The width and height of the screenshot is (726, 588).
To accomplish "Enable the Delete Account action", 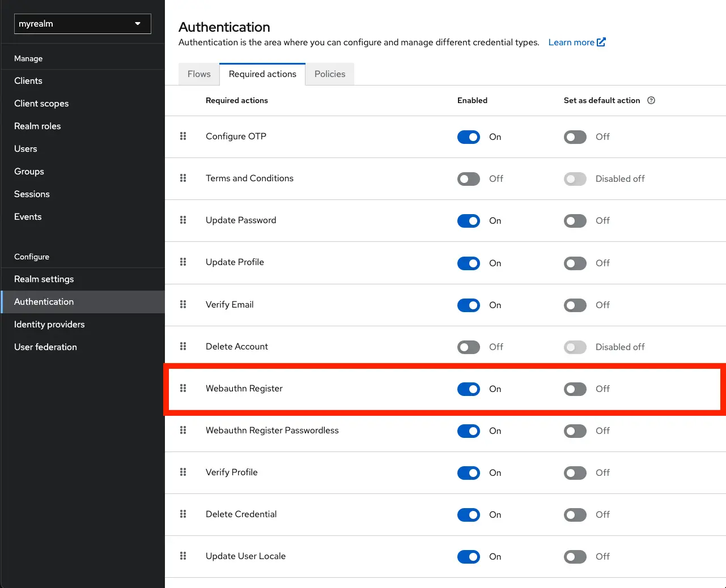I will (x=469, y=347).
